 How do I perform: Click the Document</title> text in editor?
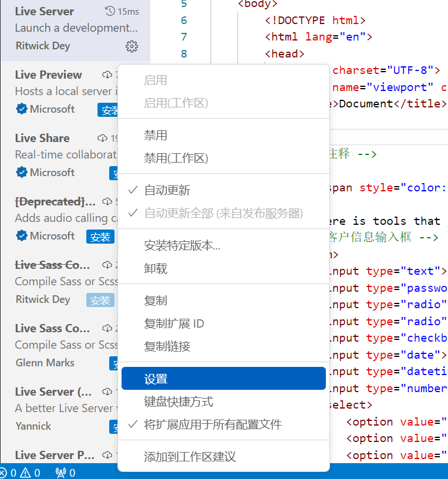coord(393,104)
